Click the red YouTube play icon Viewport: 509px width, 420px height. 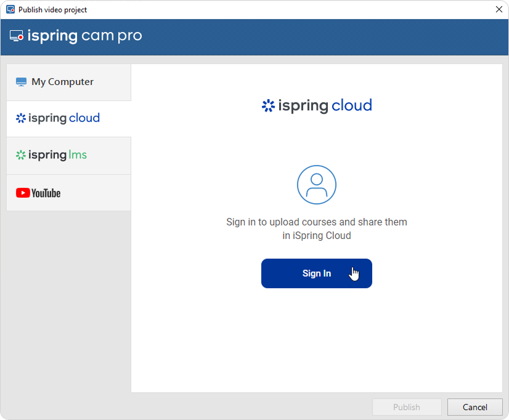coord(23,193)
